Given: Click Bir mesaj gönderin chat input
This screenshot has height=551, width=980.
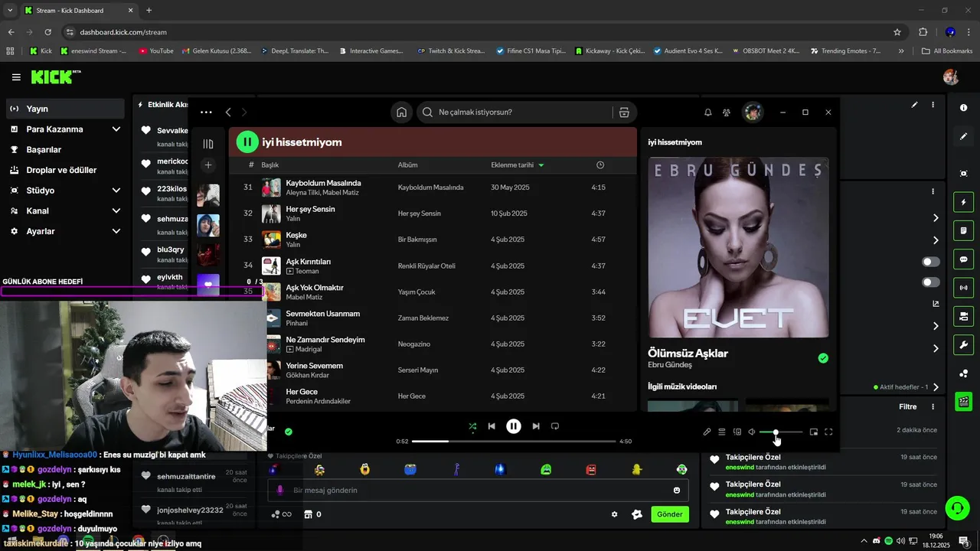Looking at the screenshot, I should point(478,491).
